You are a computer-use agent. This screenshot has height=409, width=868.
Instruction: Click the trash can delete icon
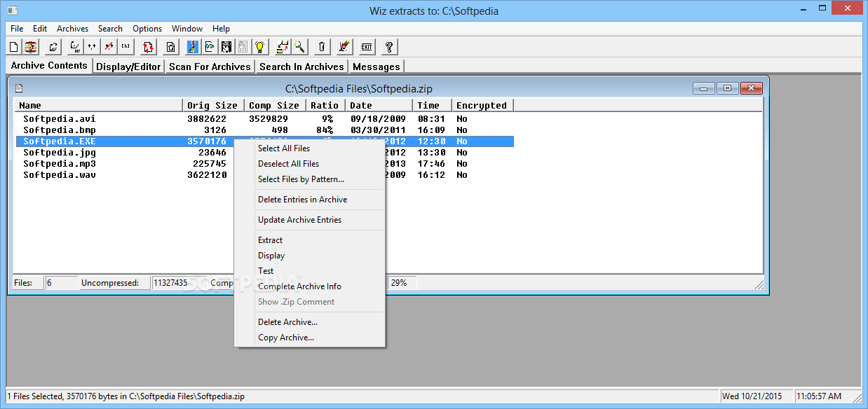click(x=321, y=47)
